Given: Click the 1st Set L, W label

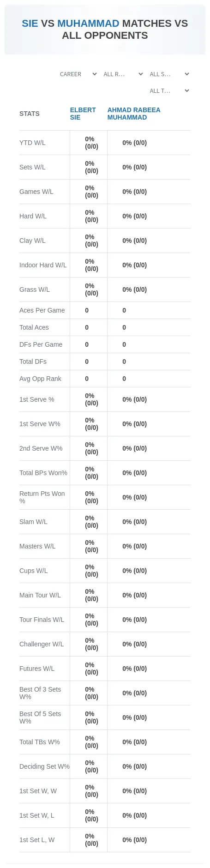Looking at the screenshot, I should tap(37, 840).
